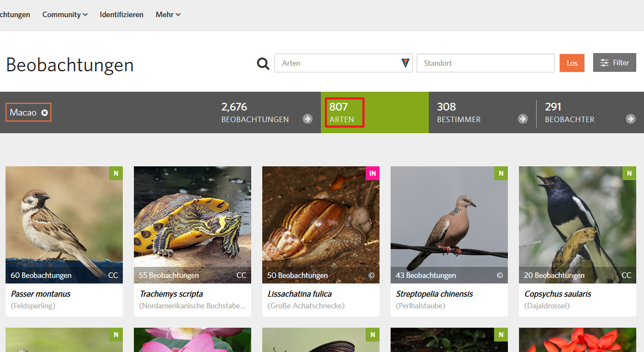Click the '(Große Achatschnecke)' common name
The height and width of the screenshot is (352, 644).
(x=306, y=306)
